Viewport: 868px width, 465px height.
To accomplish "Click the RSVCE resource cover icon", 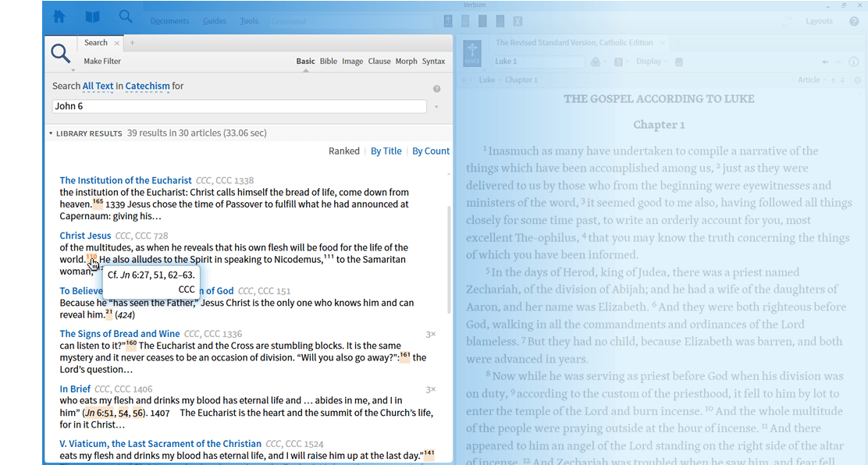I will [x=472, y=55].
